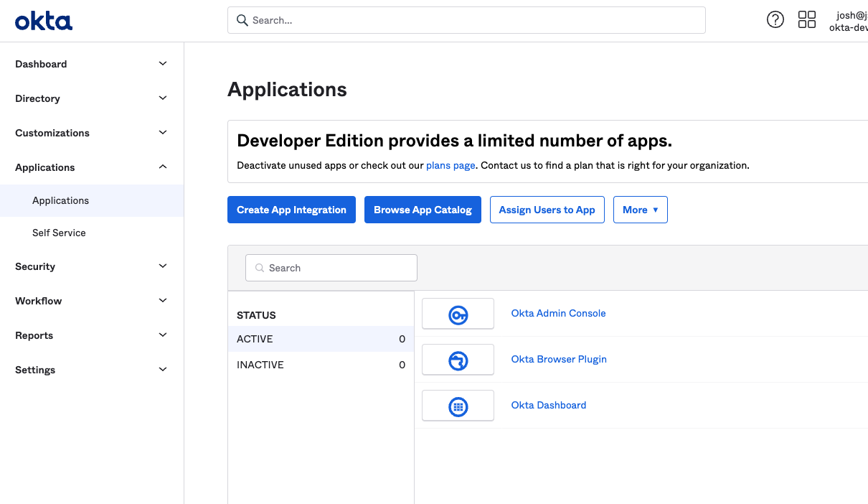Image resolution: width=868 pixels, height=504 pixels.
Task: Click the search icon in the apps list
Action: [260, 267]
